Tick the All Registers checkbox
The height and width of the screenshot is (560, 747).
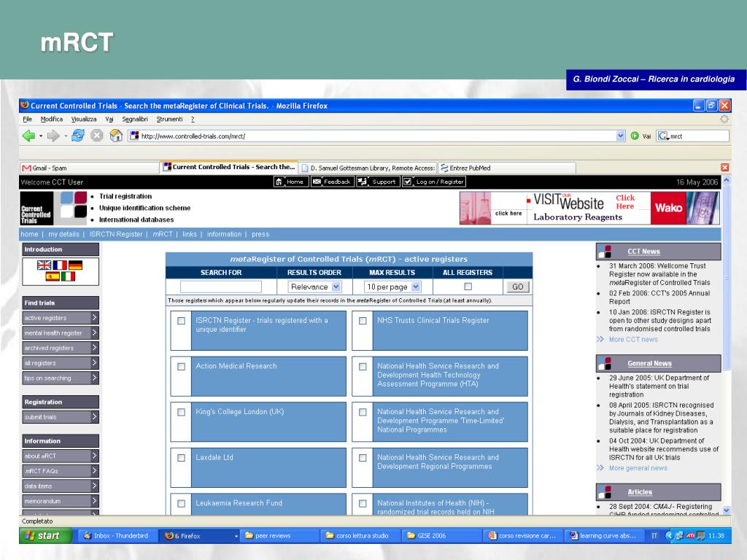468,286
